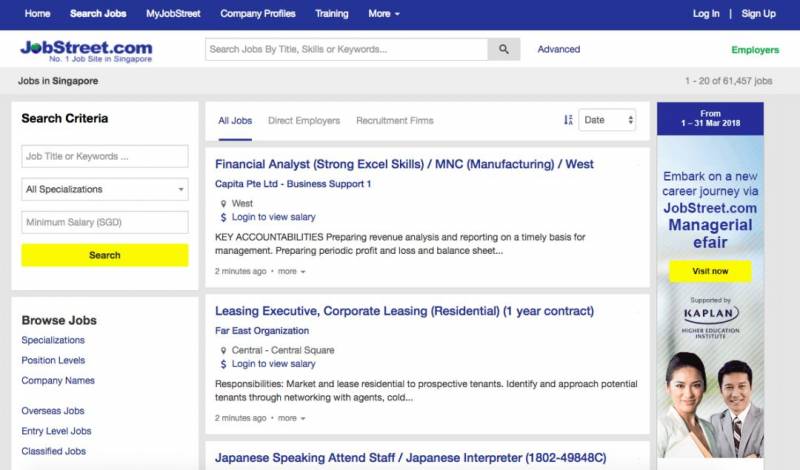This screenshot has height=470, width=800.
Task: Expand 'more' under Leasing Executive listing
Action: coord(291,418)
